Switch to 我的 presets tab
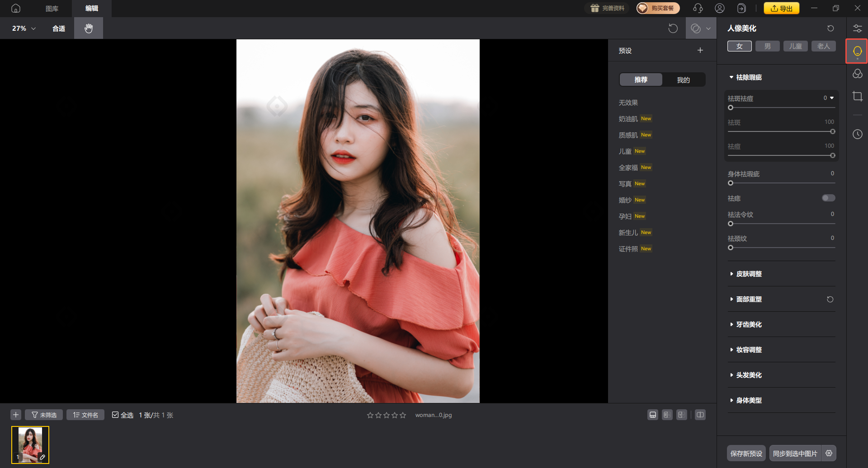This screenshot has height=468, width=868. point(683,80)
